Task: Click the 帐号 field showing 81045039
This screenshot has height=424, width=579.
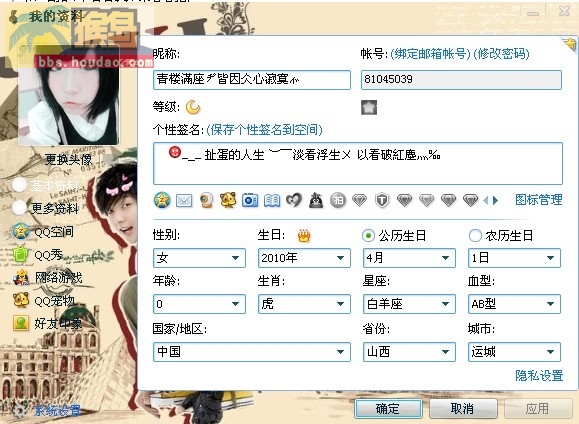Action: (x=461, y=80)
